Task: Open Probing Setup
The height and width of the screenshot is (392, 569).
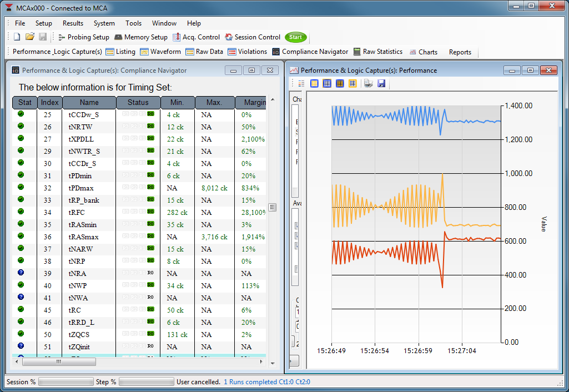Action: (83, 37)
